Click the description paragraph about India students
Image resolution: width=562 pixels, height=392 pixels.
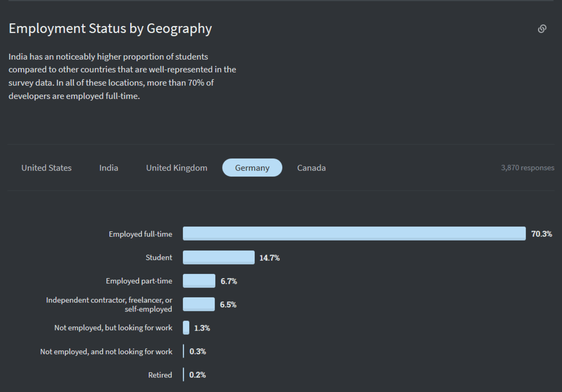[122, 76]
